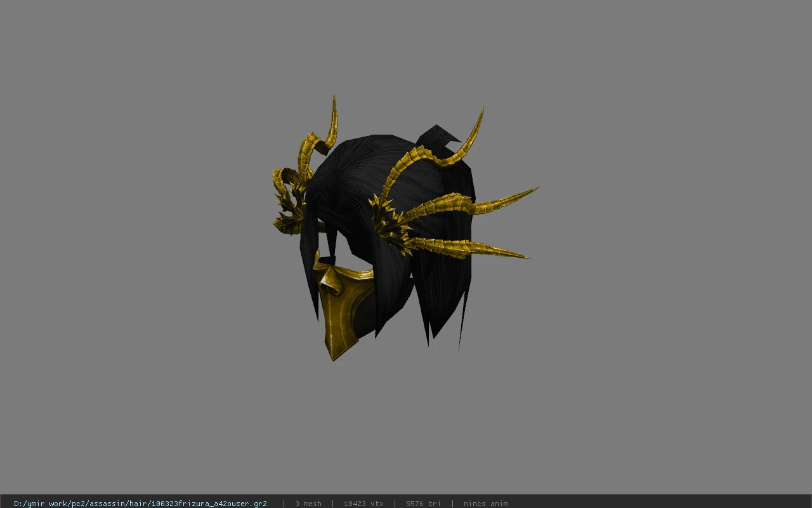
Task: Click the black hair crown on top of head
Action: (x=362, y=162)
